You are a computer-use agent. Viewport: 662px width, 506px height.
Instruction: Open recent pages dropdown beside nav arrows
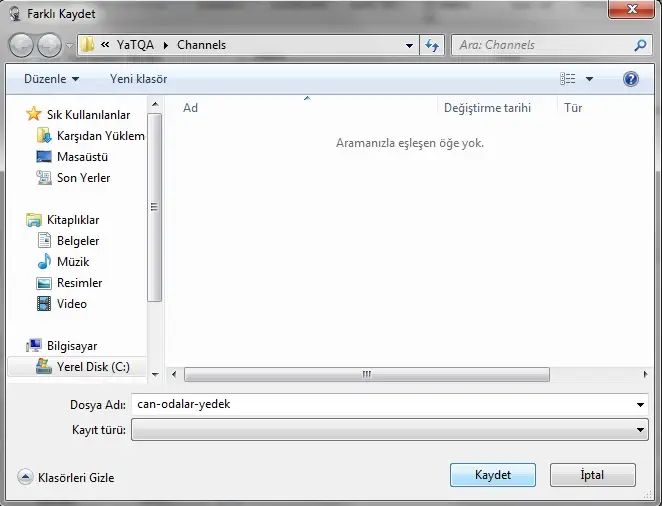pos(70,45)
